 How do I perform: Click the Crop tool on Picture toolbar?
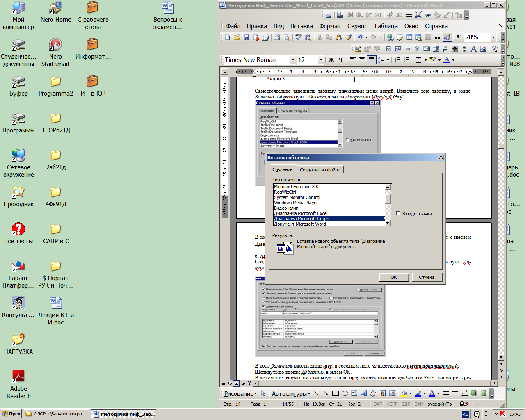[390, 15]
